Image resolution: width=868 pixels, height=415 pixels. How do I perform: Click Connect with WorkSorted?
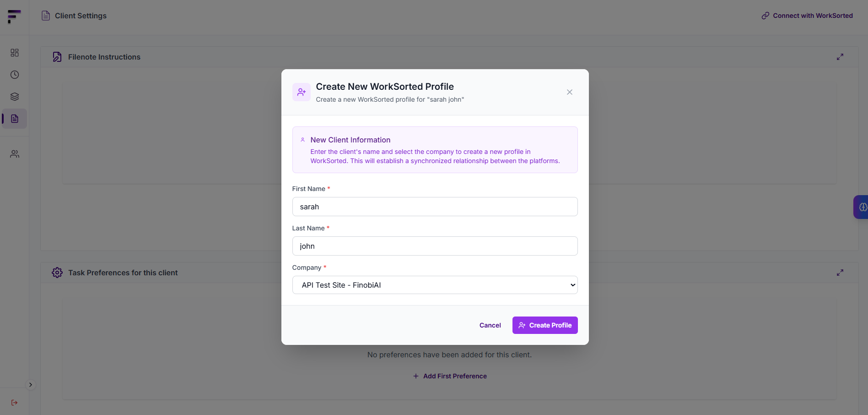point(807,15)
